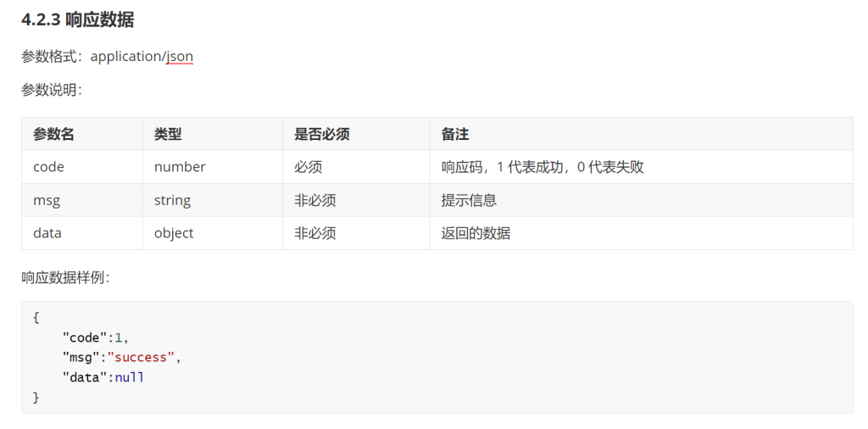The height and width of the screenshot is (429, 868).
Task: Click the remark "响应码，1 代表成功，0 代表失败"
Action: click(x=542, y=167)
